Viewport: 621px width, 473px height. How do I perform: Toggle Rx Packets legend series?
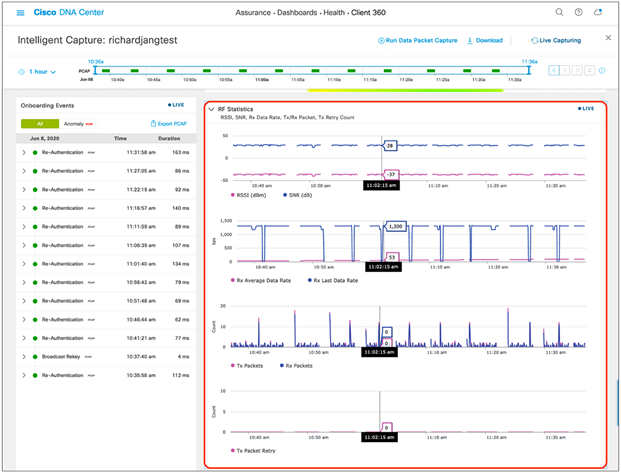(296, 366)
